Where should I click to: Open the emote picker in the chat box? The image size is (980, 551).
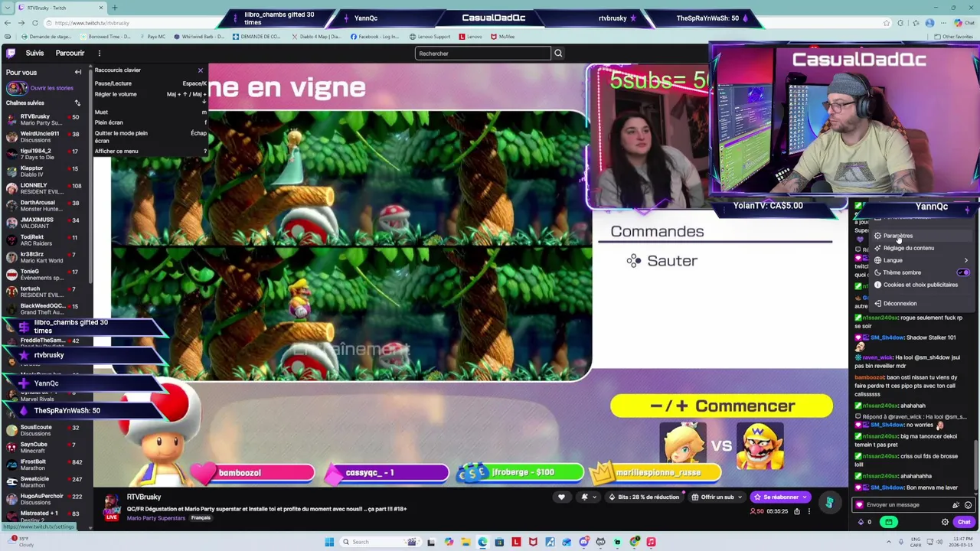click(968, 505)
